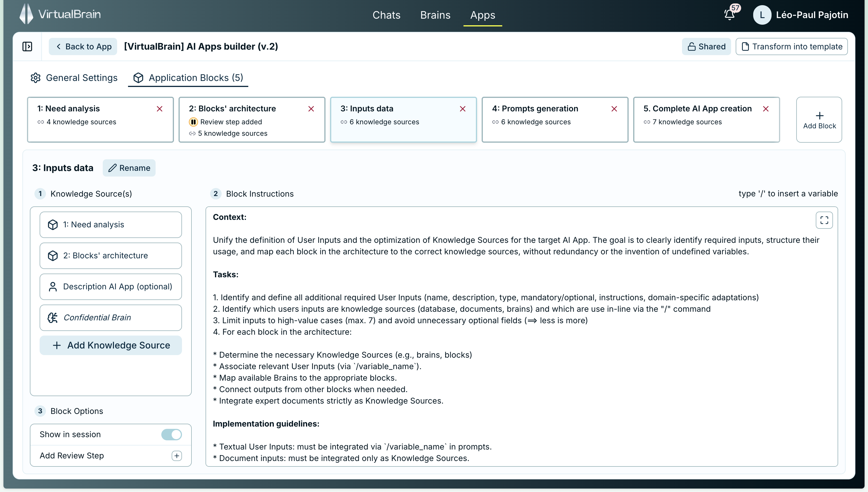Screen dimensions: 868x492
Task: Switch to the Application Blocks (5) tab
Action: click(188, 78)
